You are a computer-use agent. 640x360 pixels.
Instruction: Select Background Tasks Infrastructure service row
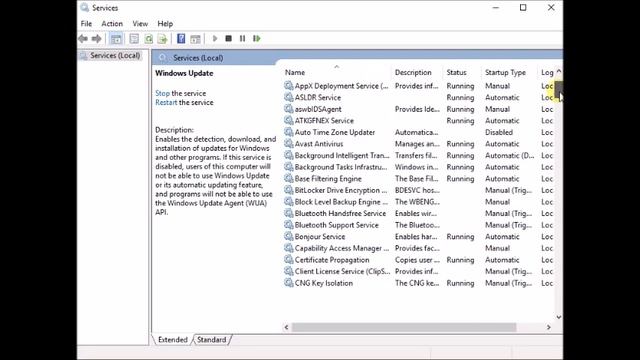click(x=418, y=167)
